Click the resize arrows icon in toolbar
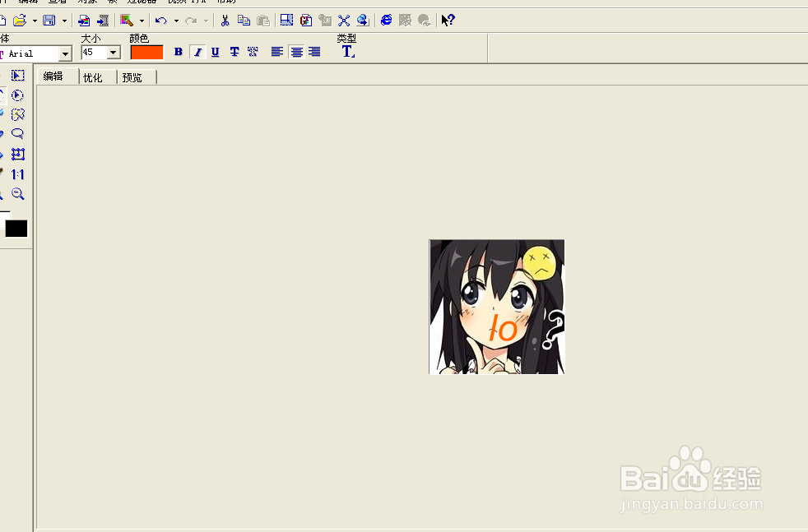 (344, 21)
